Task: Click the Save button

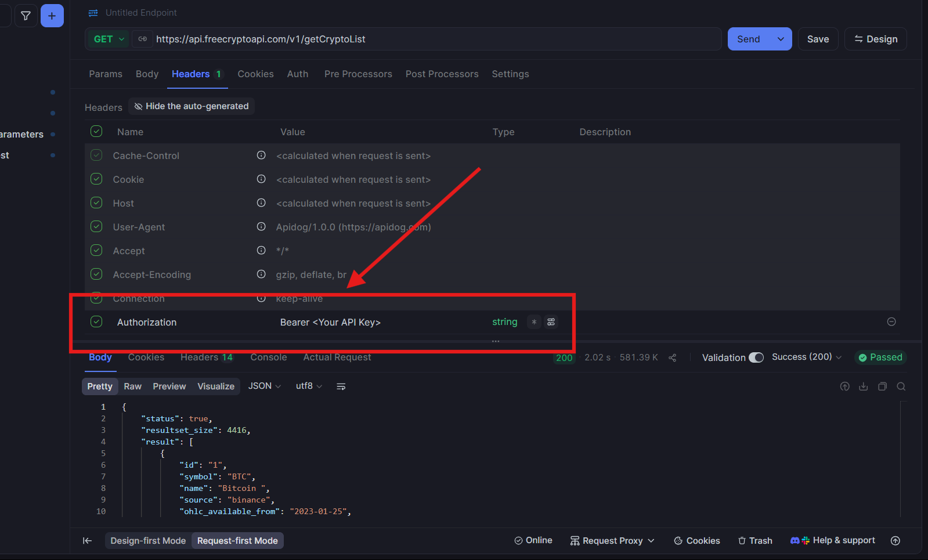Action: tap(818, 39)
